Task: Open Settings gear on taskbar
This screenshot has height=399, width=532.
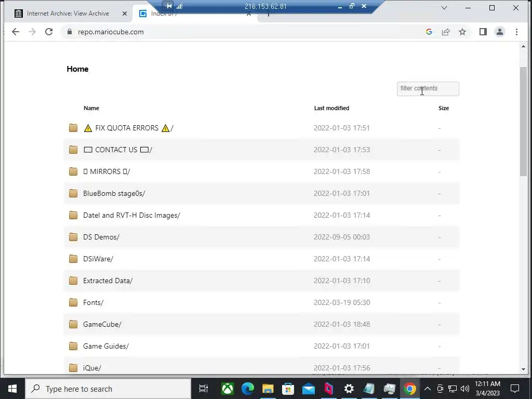Action: point(349,389)
